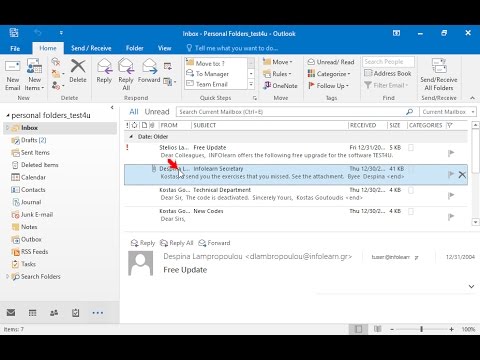Flag the New Codes email
The width and height of the screenshot is (480, 360).
coord(451,217)
